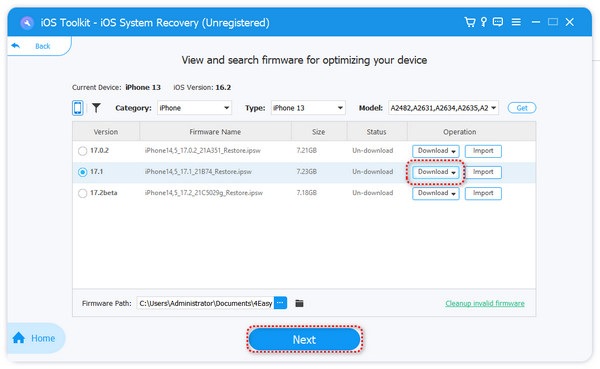Click Un-download status for 17.1

[373, 171]
